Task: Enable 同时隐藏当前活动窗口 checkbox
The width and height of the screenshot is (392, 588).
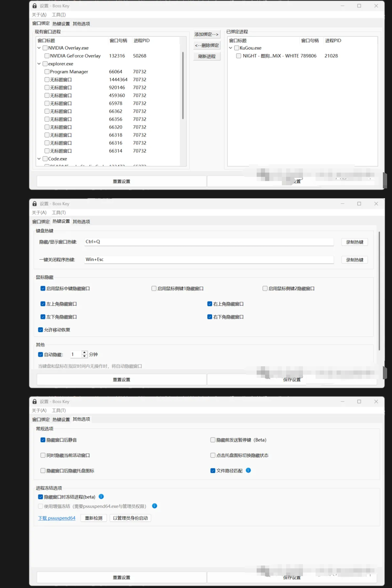Action: click(43, 455)
